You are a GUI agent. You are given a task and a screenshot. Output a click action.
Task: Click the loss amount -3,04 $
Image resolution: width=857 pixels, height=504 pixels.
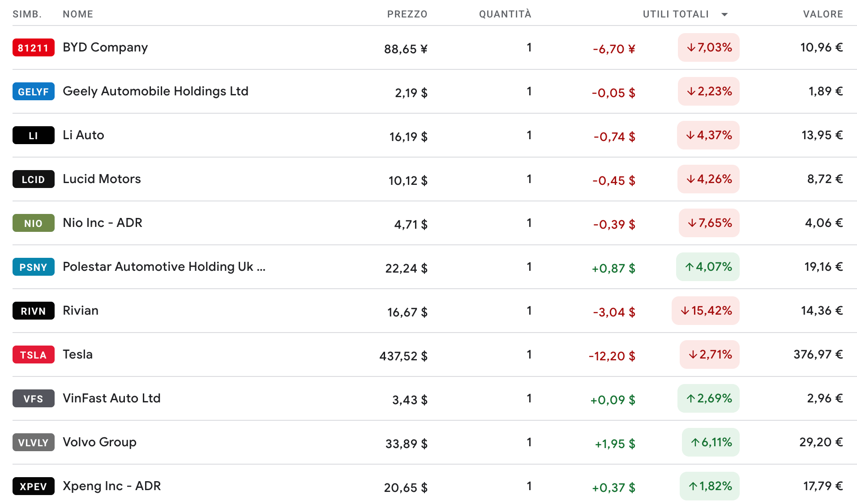[x=614, y=312]
